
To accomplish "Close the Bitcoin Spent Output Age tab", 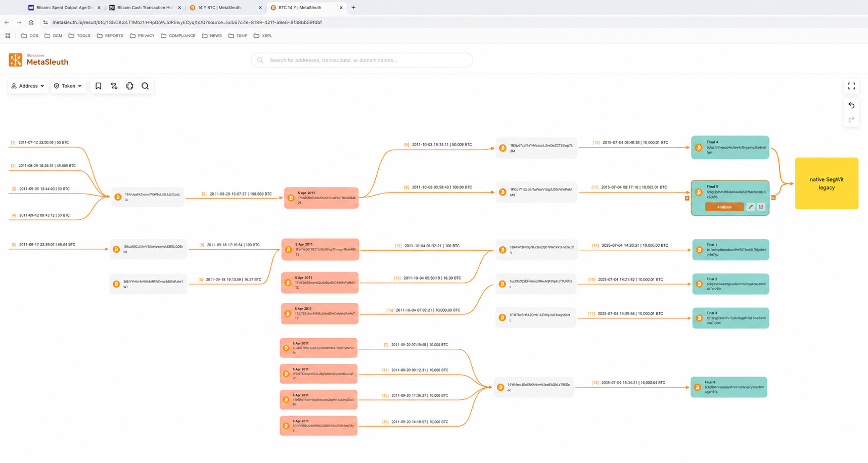I will click(x=99, y=8).
